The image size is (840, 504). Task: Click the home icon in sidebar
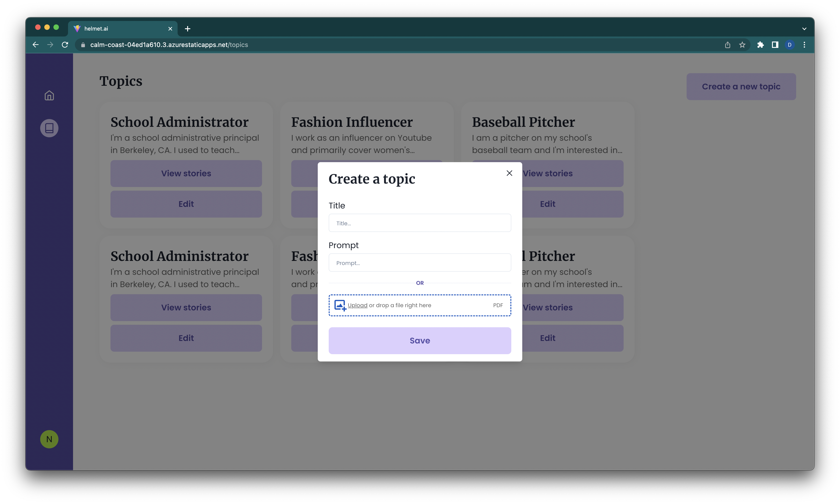pos(49,95)
